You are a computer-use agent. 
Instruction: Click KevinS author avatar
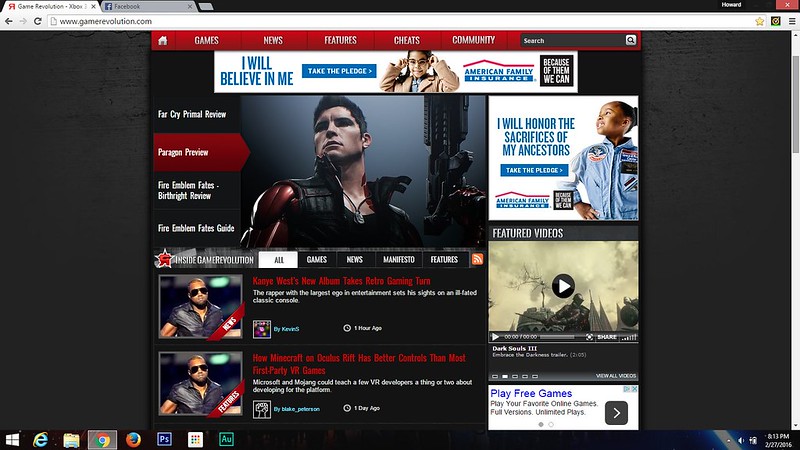[262, 329]
